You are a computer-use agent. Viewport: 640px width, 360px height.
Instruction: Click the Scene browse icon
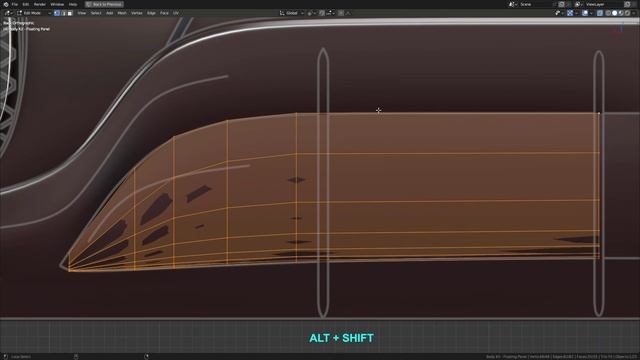point(513,4)
